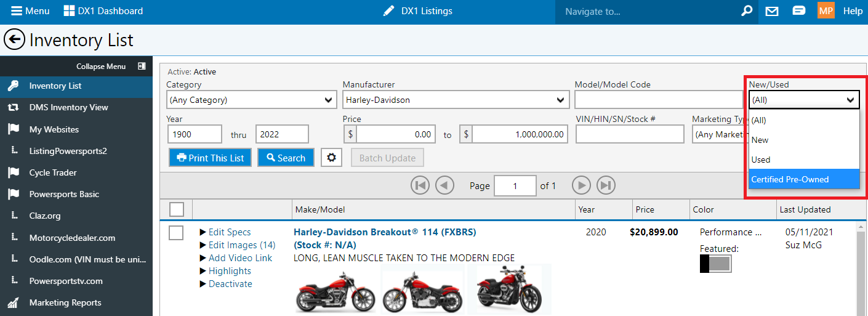Expand Add Video Link
The height and width of the screenshot is (316, 868).
(x=236, y=258)
